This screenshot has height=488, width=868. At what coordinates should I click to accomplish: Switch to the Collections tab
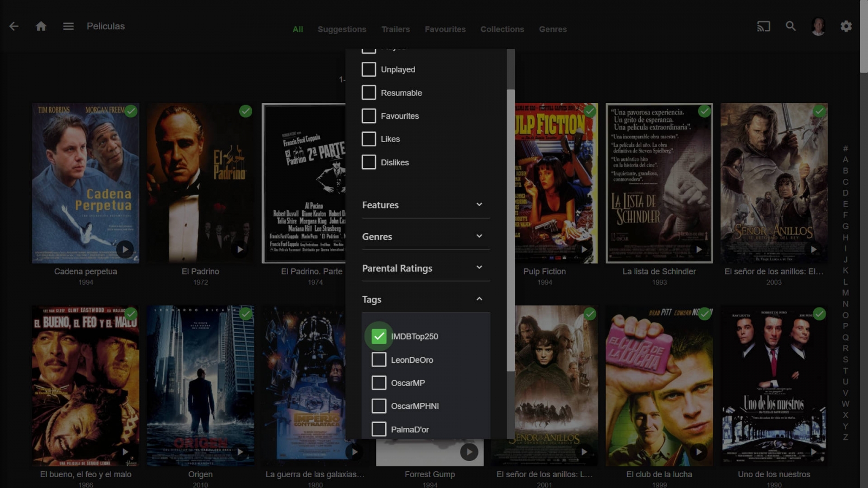pyautogui.click(x=502, y=29)
